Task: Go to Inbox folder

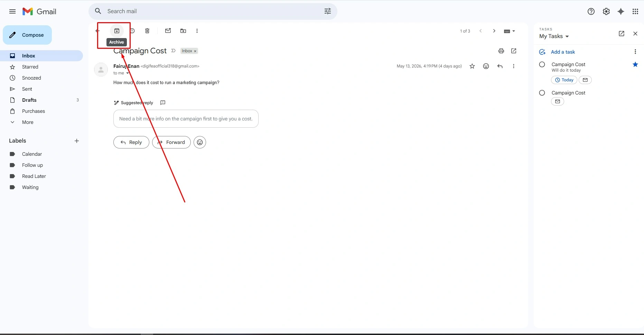Action: (41, 56)
